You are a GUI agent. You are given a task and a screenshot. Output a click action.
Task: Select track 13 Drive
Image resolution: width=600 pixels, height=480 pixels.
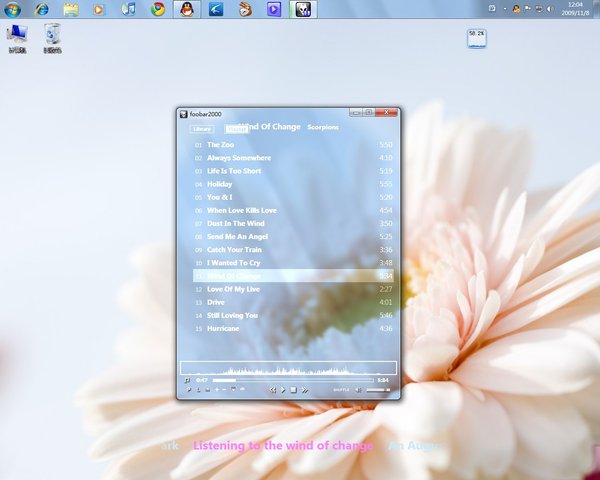tap(293, 302)
